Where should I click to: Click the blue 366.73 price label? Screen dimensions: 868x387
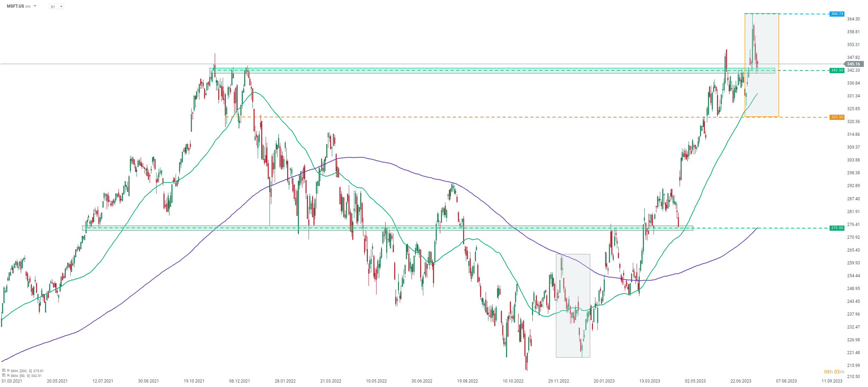coord(836,14)
